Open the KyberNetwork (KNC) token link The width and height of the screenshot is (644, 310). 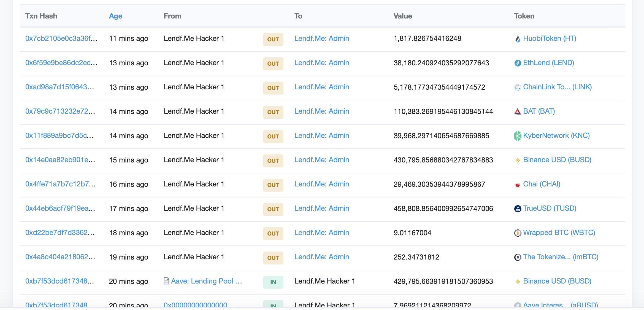pos(556,135)
